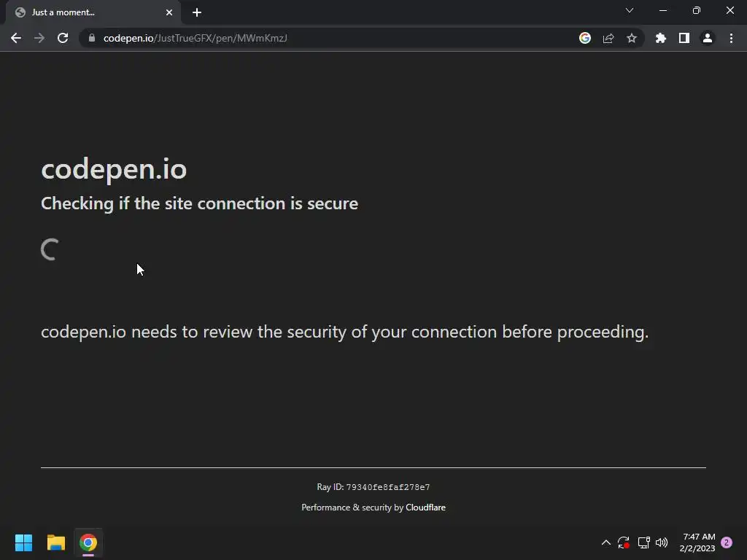Close the "Just a moment..." tab
The image size is (747, 560).
pyautogui.click(x=169, y=12)
